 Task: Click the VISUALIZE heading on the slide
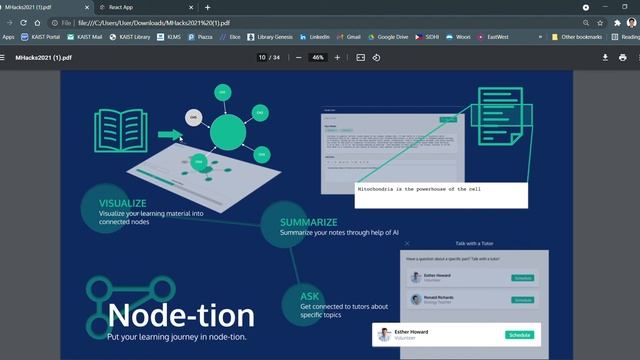[x=122, y=203]
